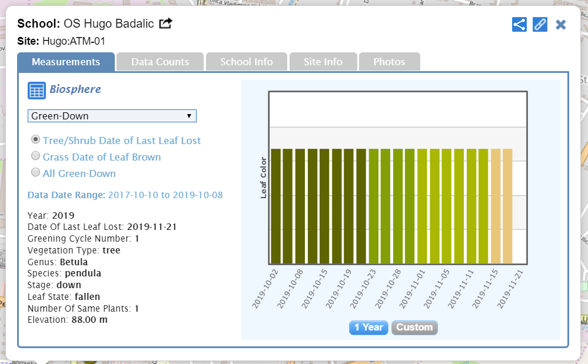The width and height of the screenshot is (588, 364).
Task: Click the first dark olive bar in chart
Action: (275, 206)
